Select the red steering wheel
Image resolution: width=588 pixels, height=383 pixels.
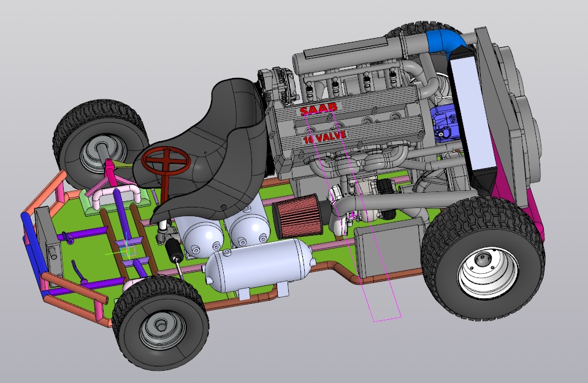(x=166, y=160)
